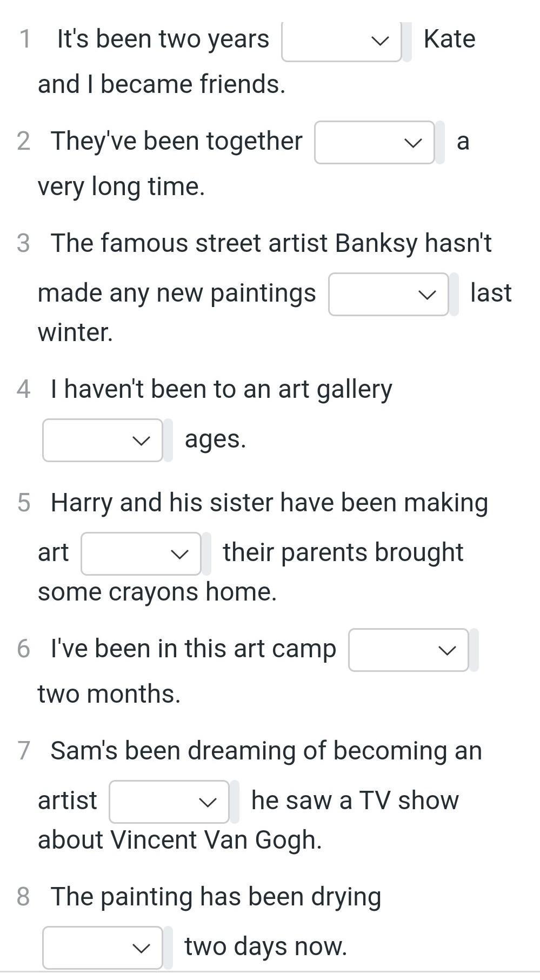This screenshot has width=540, height=980.
Task: Open the dropdown after 'art camp'
Action: click(408, 650)
